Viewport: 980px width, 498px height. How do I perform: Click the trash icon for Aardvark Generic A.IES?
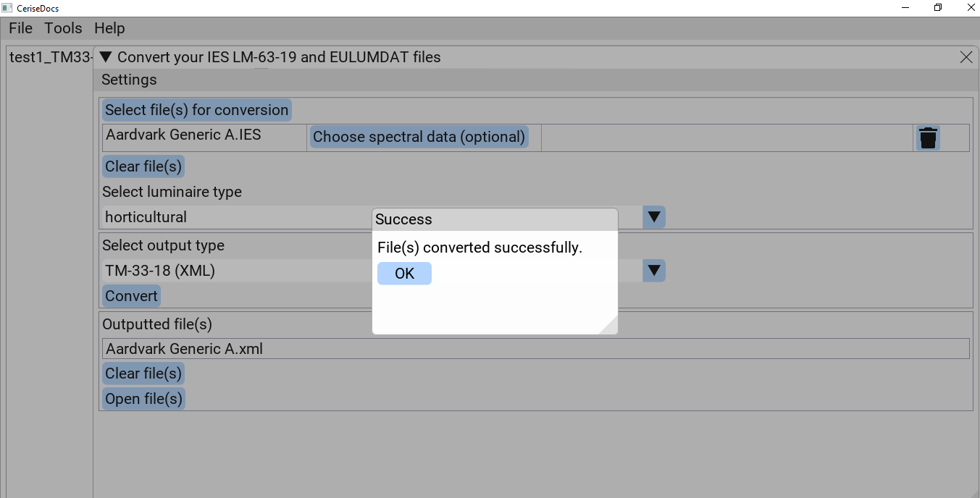point(928,138)
